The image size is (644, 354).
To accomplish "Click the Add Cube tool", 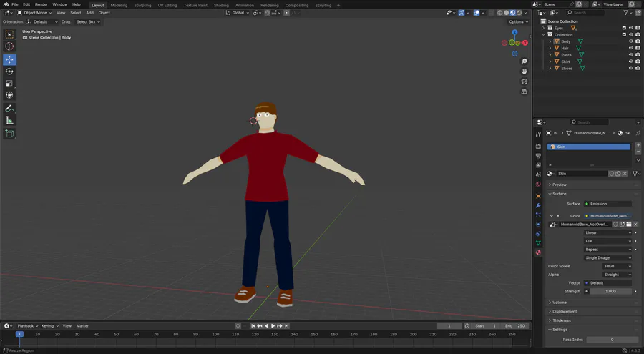I will [x=9, y=134].
